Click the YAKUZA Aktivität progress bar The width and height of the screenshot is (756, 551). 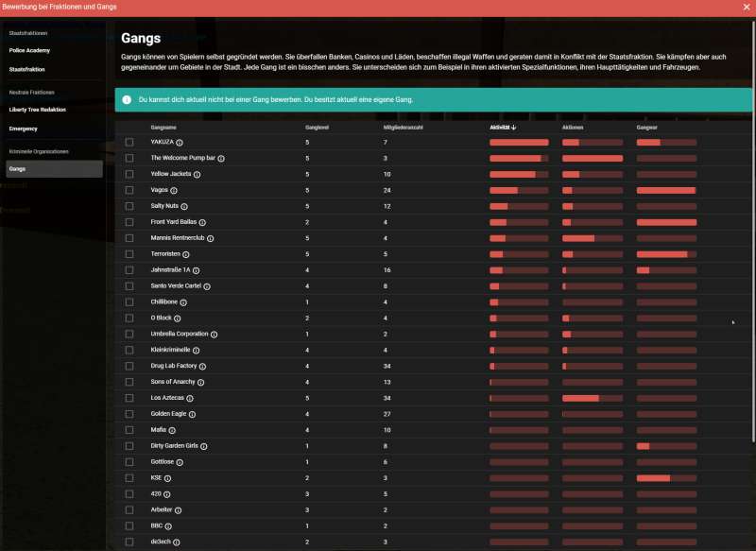pyautogui.click(x=519, y=143)
